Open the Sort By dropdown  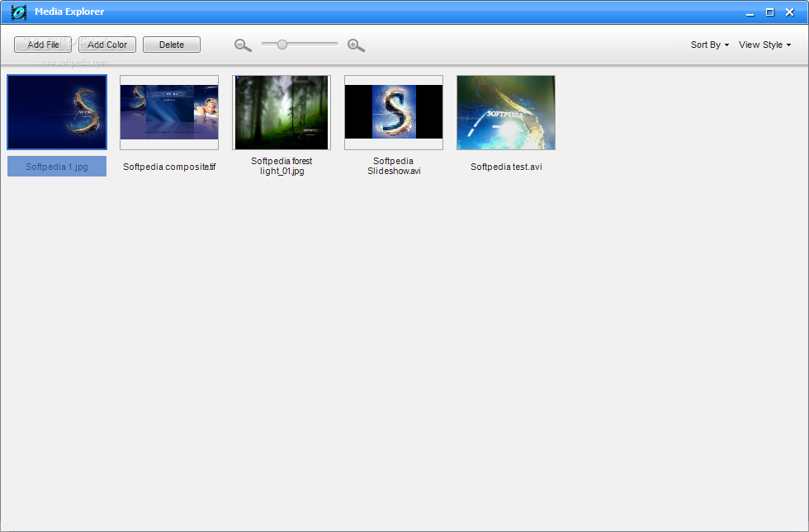click(710, 45)
